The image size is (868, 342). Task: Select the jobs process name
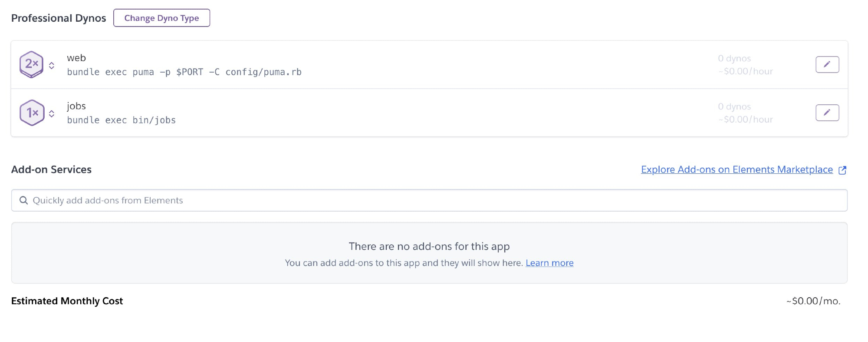76,106
